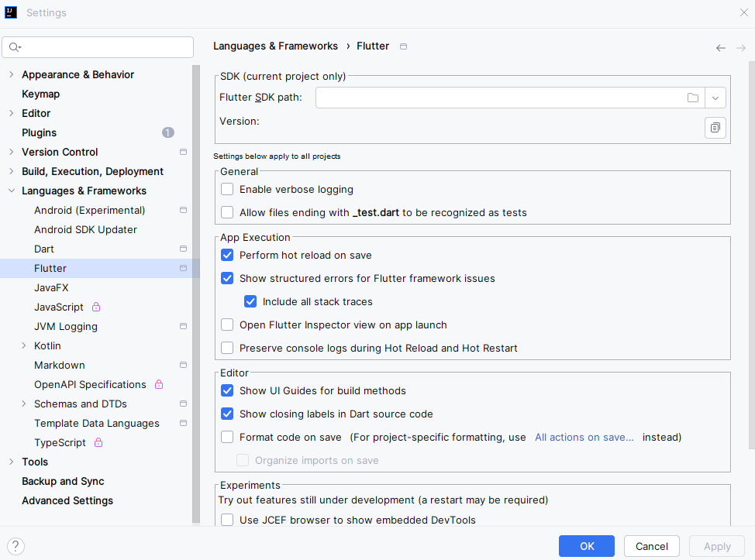The width and height of the screenshot is (755, 560).
Task: Click project icon on Markdown row
Action: tap(183, 365)
